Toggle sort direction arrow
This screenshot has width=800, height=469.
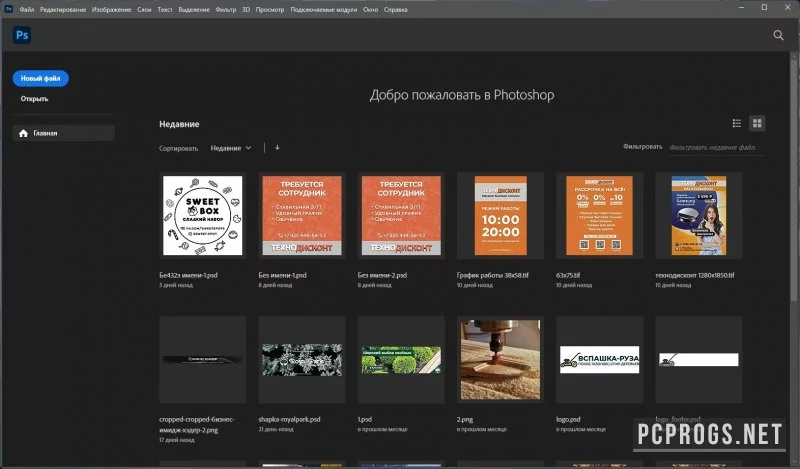[277, 147]
